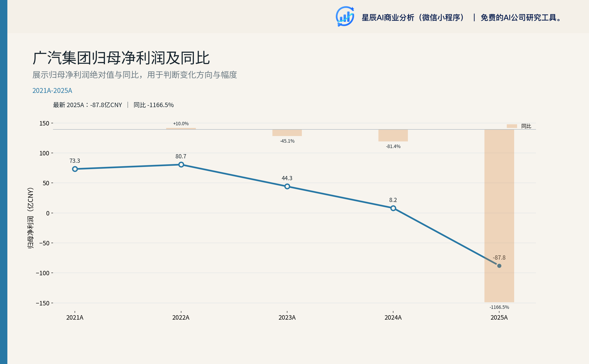The width and height of the screenshot is (589, 364).
Task: Click the period label 2021A-2025A
Action: (52, 91)
